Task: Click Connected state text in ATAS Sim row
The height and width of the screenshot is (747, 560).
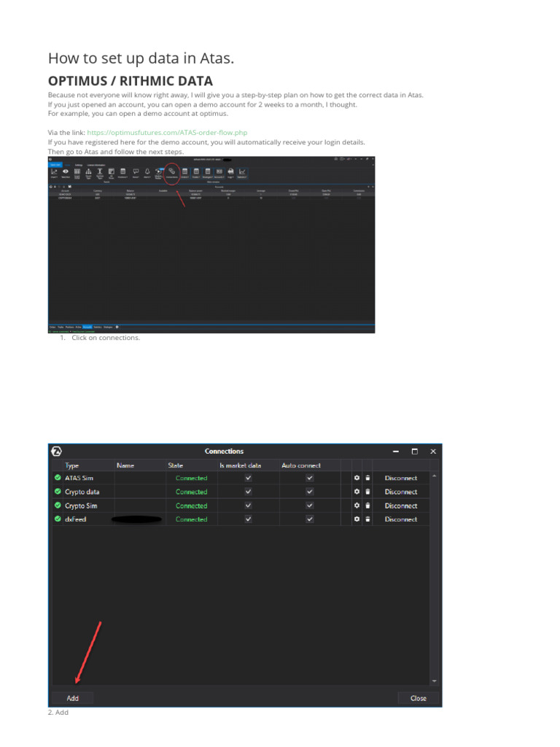Action: pos(192,478)
